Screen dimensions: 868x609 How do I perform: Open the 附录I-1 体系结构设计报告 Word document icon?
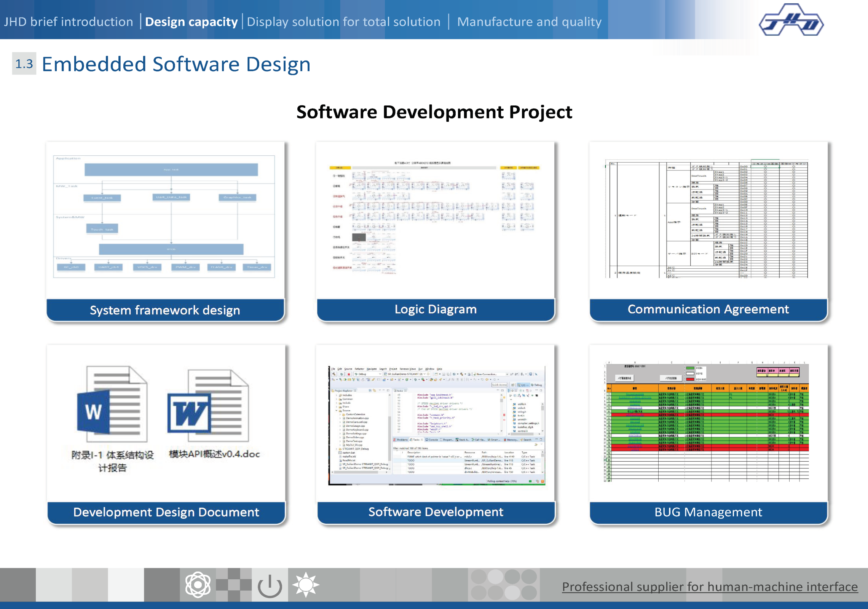coord(112,404)
